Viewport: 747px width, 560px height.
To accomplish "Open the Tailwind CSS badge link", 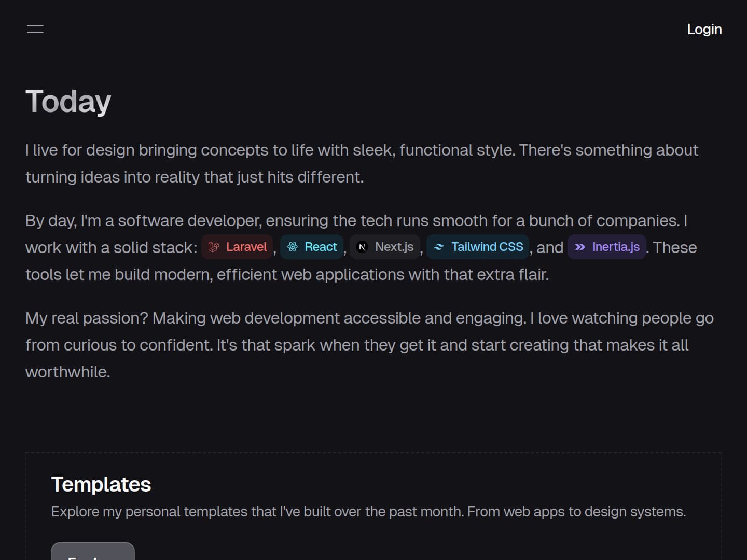I will click(x=478, y=247).
